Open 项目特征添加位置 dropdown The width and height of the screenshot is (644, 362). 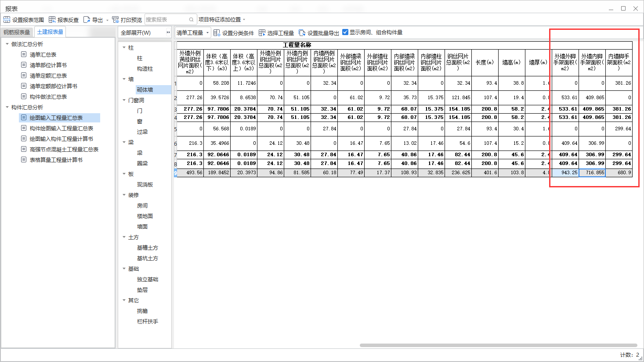[222, 20]
